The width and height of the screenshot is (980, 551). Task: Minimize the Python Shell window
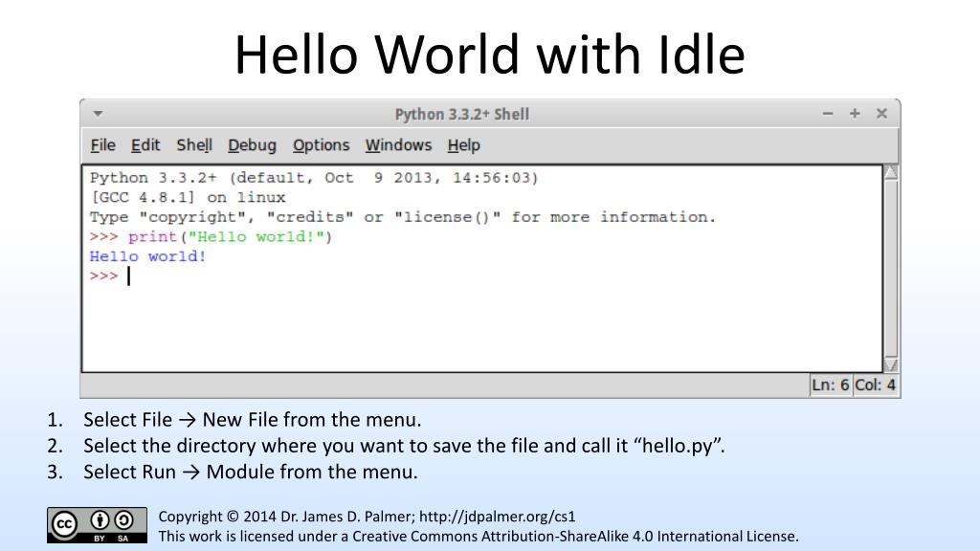[x=828, y=114]
